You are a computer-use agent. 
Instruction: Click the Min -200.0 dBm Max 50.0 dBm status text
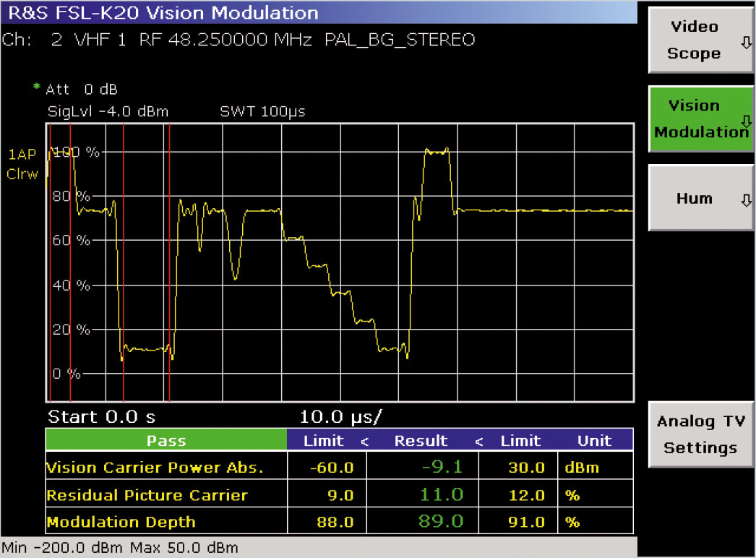coord(120,548)
